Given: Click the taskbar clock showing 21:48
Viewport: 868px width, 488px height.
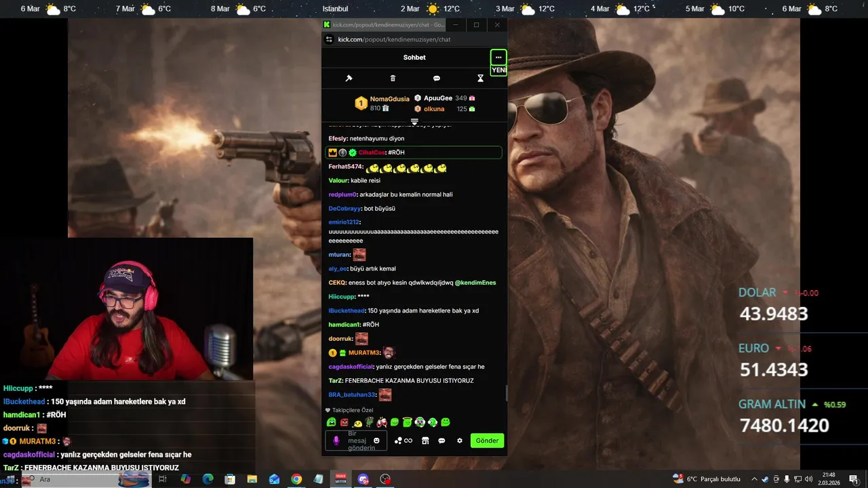Looking at the screenshot, I should 829,479.
